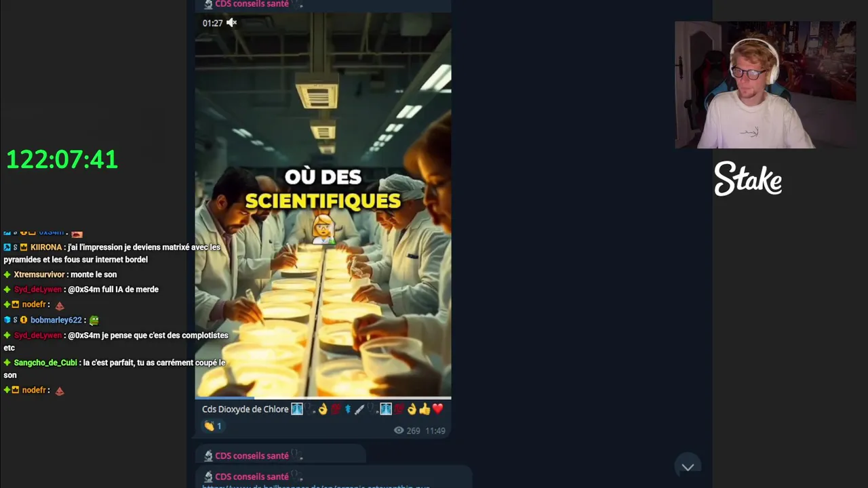Click the thumbs-up emoji in the video caption
The image size is (868, 488).
coord(425,409)
